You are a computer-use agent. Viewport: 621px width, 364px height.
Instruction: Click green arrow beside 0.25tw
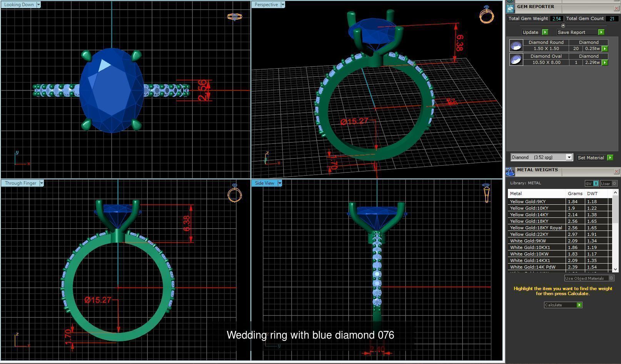[x=605, y=49]
